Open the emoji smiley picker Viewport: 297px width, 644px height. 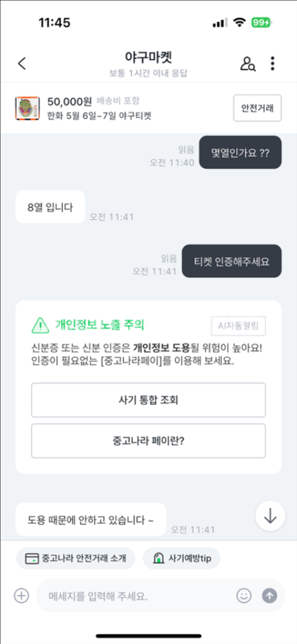point(244,596)
